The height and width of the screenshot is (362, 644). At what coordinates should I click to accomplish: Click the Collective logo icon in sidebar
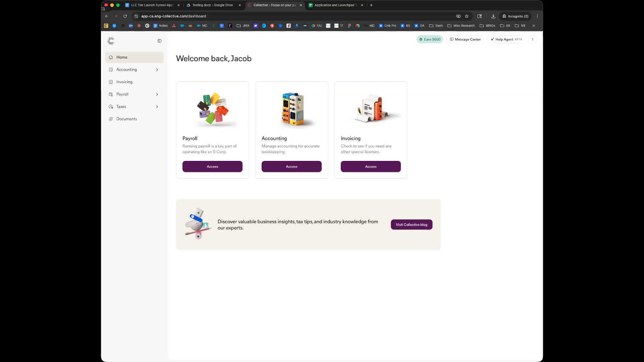(111, 41)
